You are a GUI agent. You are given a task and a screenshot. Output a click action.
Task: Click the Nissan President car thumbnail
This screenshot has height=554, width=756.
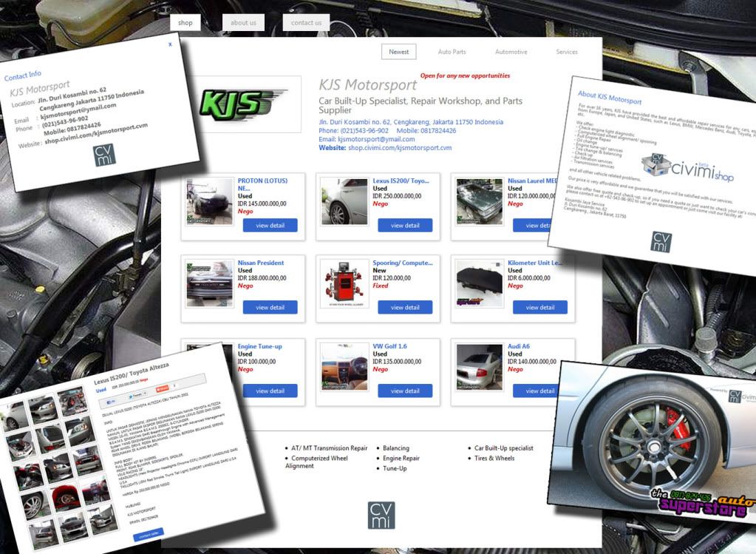coord(209,283)
